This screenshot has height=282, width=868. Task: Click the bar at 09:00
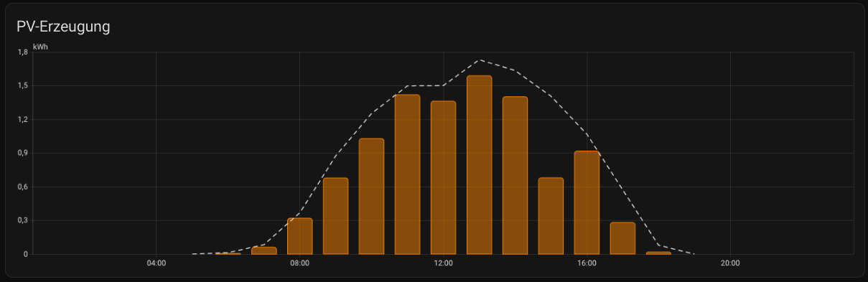pos(335,216)
